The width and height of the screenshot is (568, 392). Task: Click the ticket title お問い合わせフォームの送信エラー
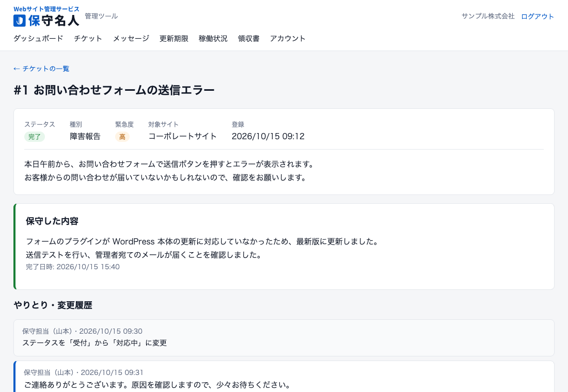[x=124, y=90]
